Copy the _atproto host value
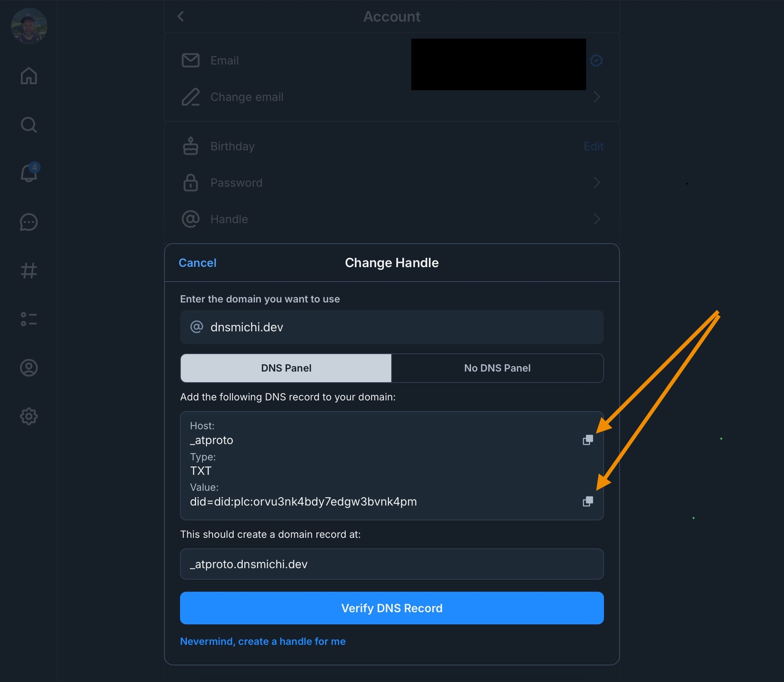Viewport: 784px width, 682px height. 588,440
